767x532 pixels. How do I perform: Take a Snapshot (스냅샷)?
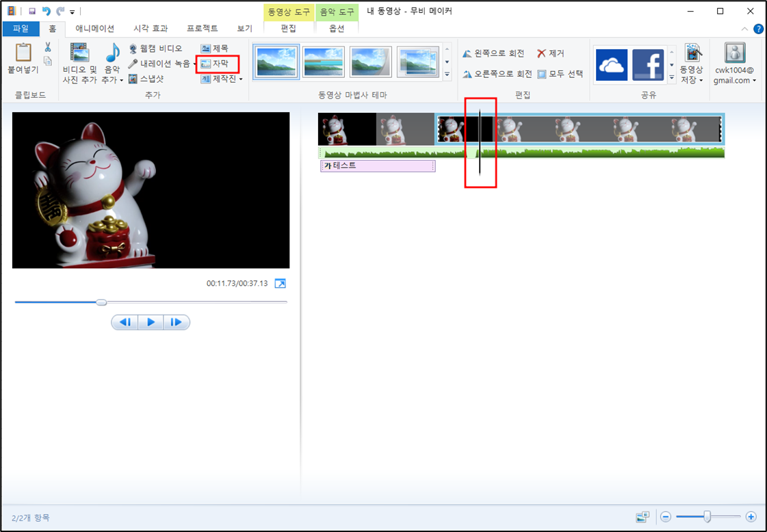point(146,79)
